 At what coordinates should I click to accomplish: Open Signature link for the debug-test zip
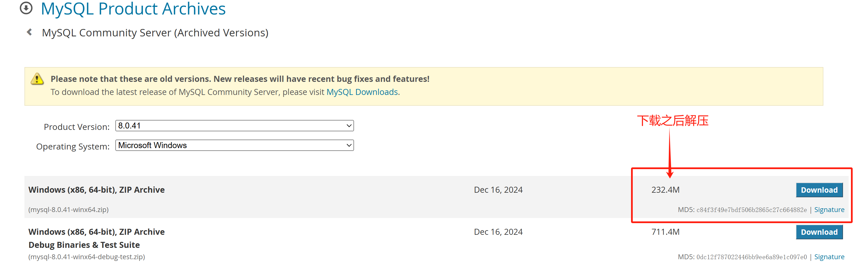(x=829, y=257)
